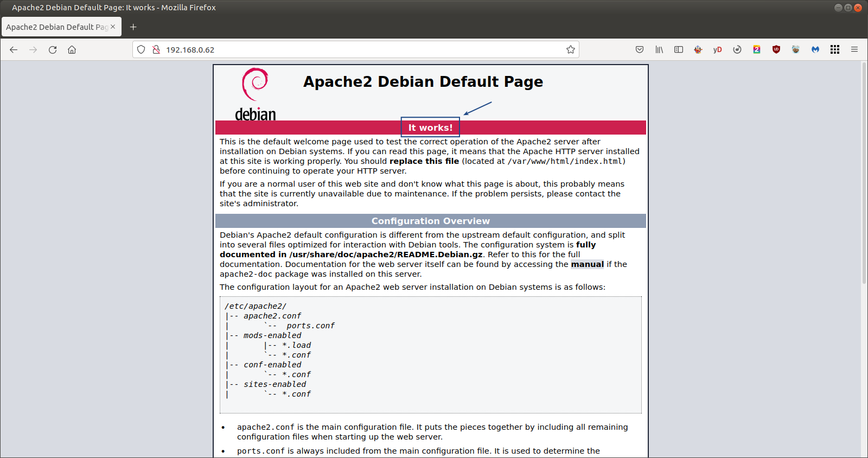Click 'replace this file' bold text
The height and width of the screenshot is (458, 868).
[x=424, y=161]
